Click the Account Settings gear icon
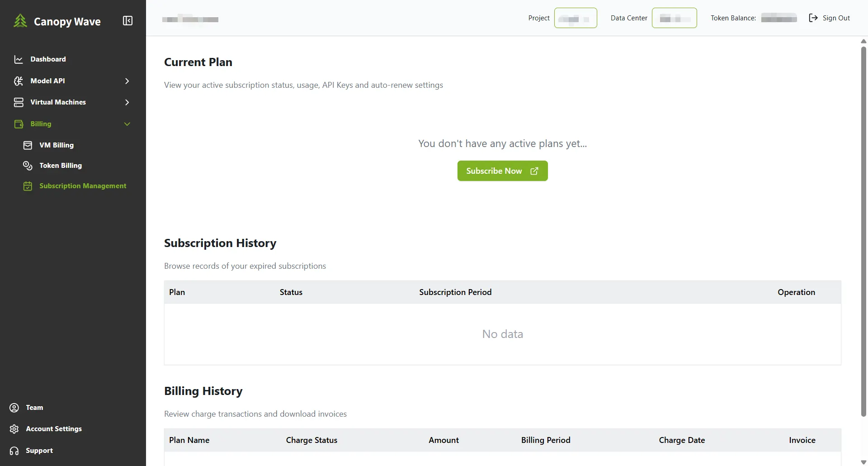The width and height of the screenshot is (868, 466). (x=14, y=429)
